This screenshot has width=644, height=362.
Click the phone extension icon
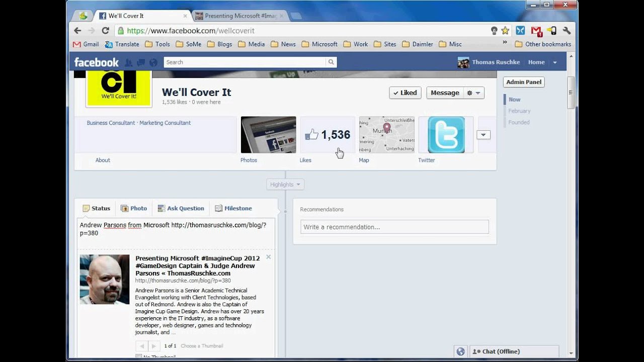[552, 31]
